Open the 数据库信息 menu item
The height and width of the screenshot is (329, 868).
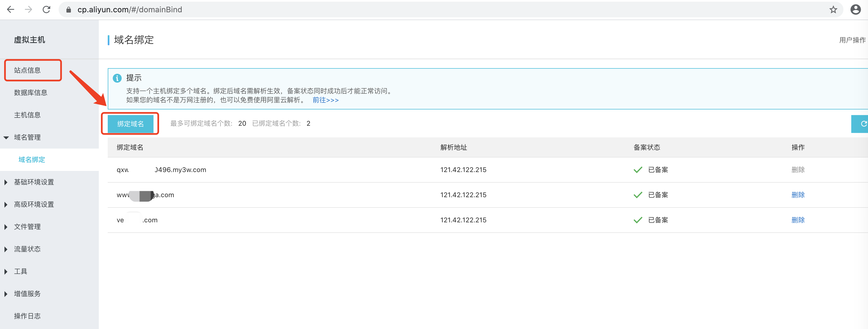[30, 92]
